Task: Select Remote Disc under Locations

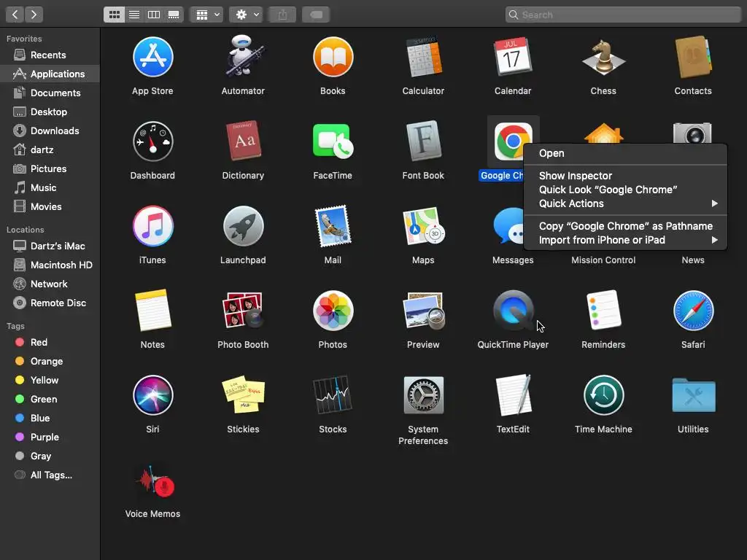Action: coord(50,303)
